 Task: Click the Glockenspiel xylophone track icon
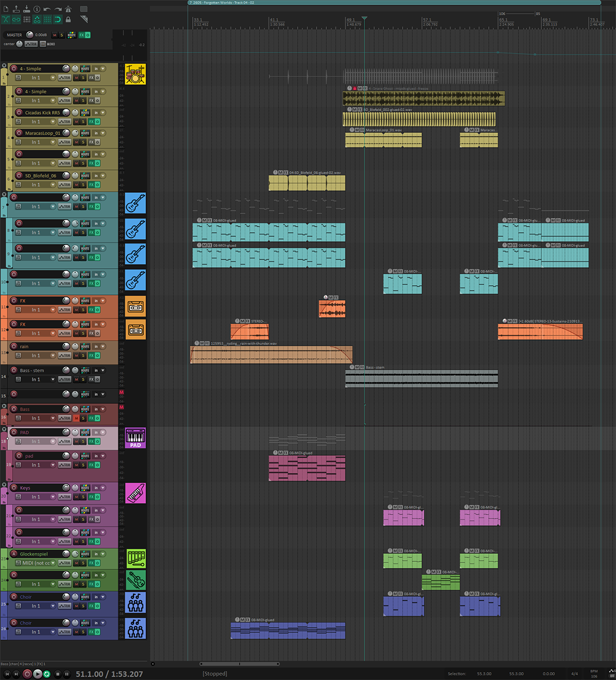[135, 558]
